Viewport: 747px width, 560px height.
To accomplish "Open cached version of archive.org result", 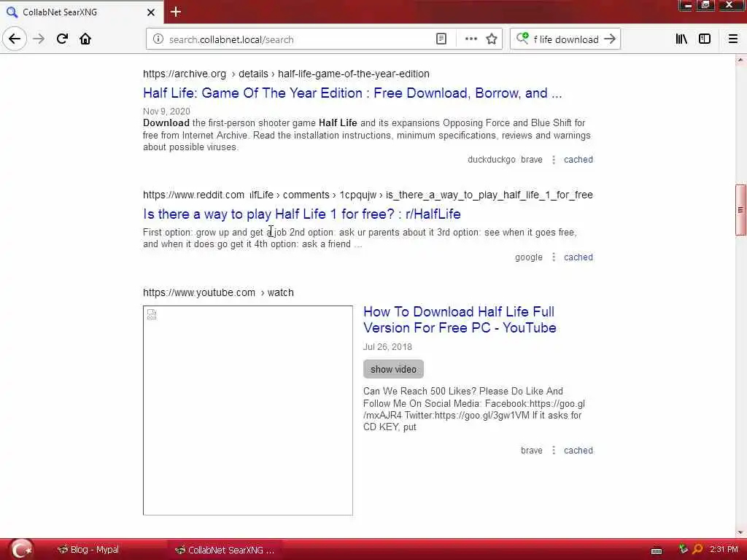I will click(578, 160).
